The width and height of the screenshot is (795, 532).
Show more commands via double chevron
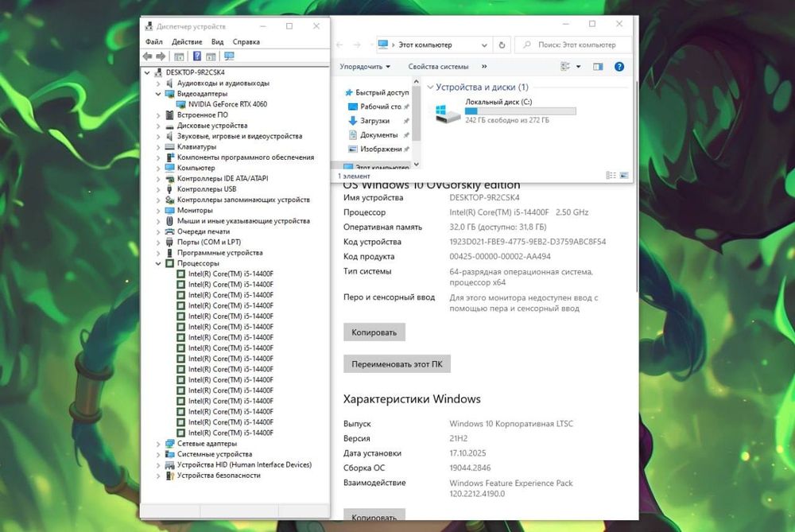tap(484, 67)
